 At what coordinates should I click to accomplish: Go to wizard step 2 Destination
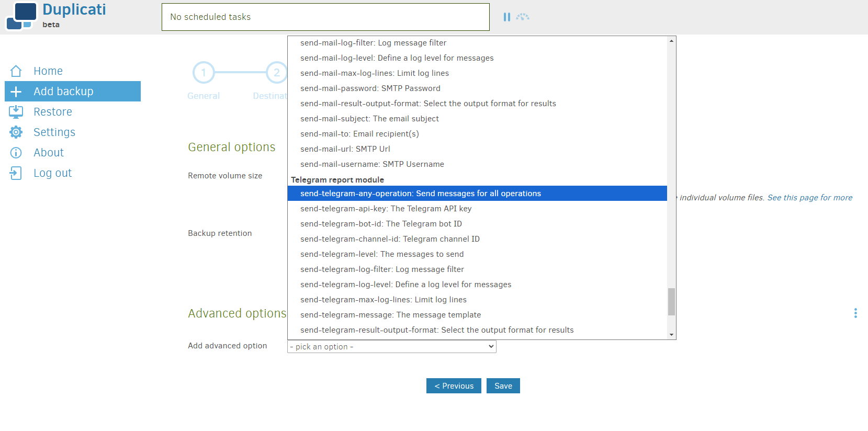click(276, 73)
